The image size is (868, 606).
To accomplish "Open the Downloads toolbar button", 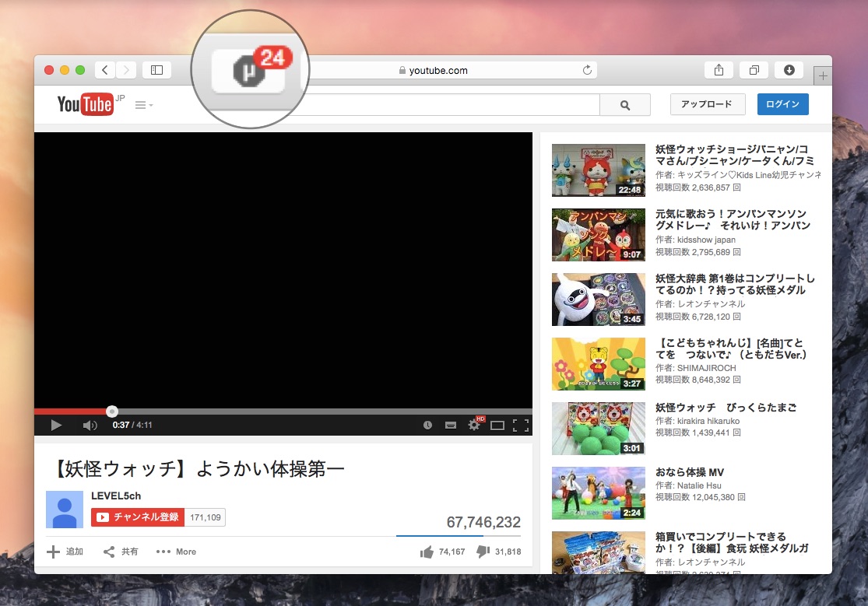I will click(789, 70).
